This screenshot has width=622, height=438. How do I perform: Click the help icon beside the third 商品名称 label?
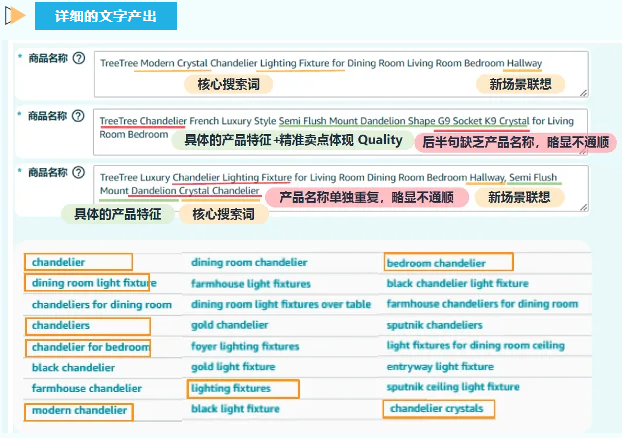coord(78,173)
